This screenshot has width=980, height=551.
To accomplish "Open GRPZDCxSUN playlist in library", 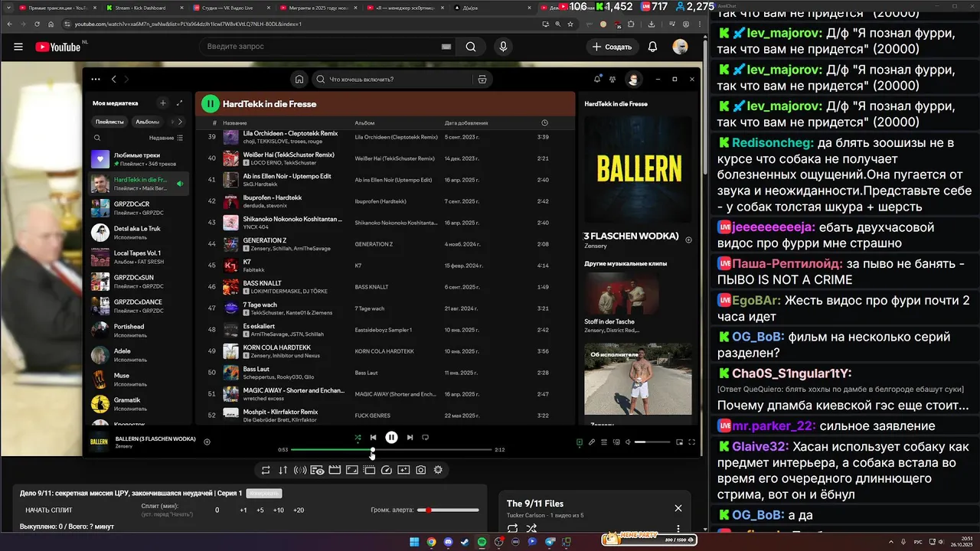I will 139,282.
